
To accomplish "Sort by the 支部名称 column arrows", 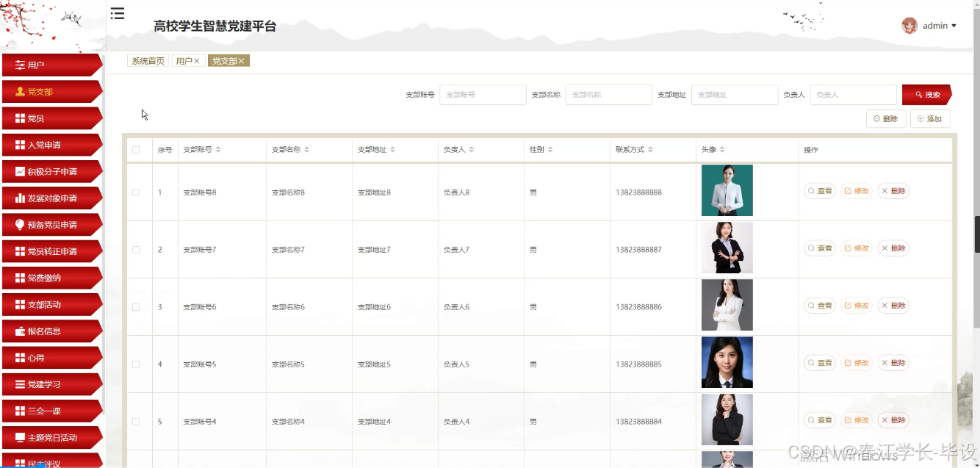I will [x=306, y=150].
